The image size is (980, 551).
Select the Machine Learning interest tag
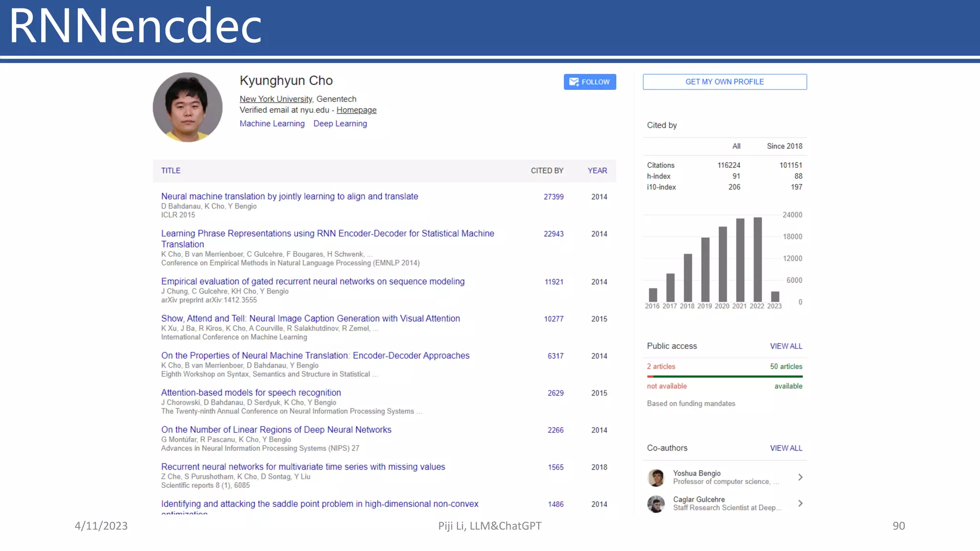click(x=272, y=123)
